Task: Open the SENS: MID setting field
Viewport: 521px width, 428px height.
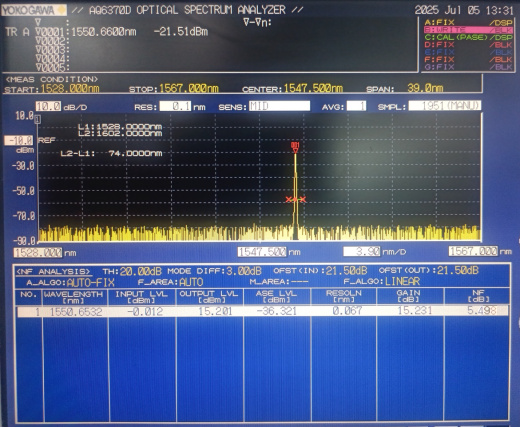Action: 279,106
